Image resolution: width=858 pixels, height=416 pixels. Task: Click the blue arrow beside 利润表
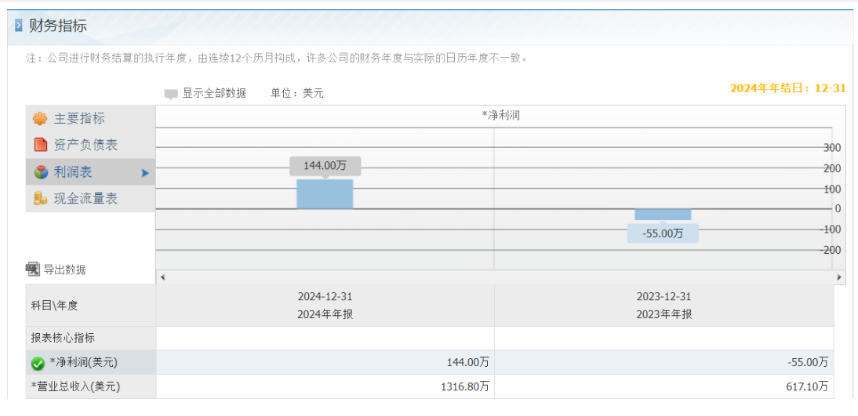145,172
